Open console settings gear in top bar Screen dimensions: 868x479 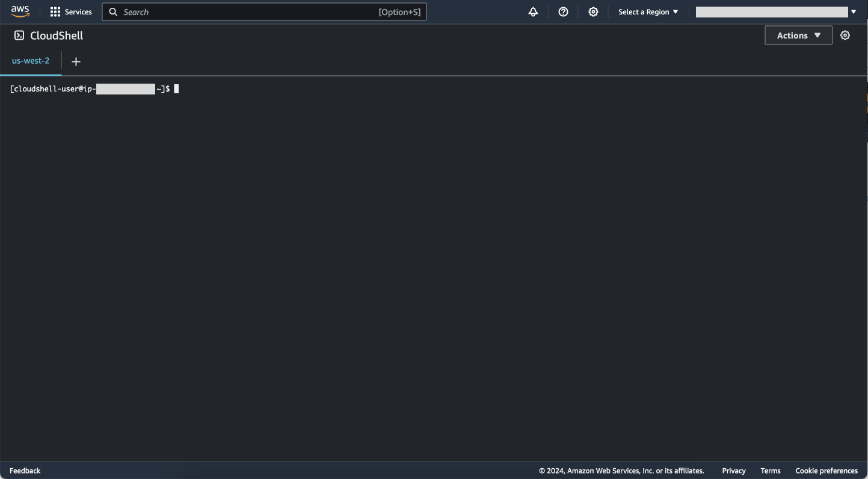pyautogui.click(x=593, y=12)
